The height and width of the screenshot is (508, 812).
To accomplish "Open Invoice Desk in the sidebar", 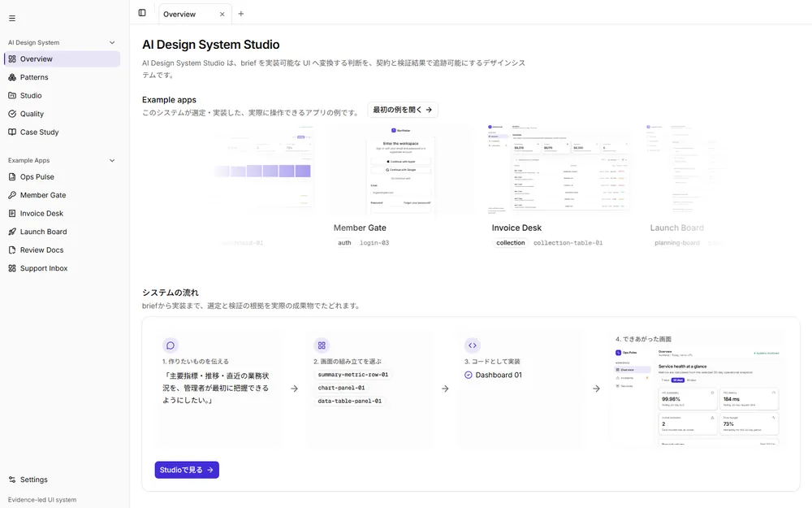I will (63, 214).
